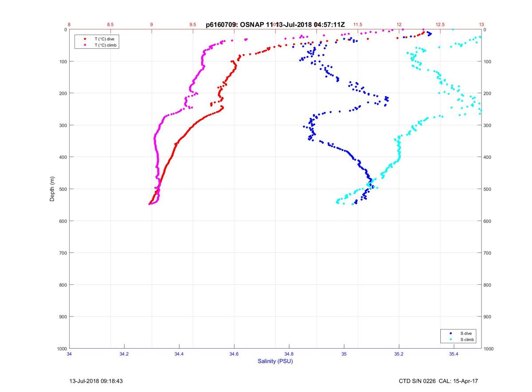Select the 'S dive' legend entry

(x=466, y=333)
